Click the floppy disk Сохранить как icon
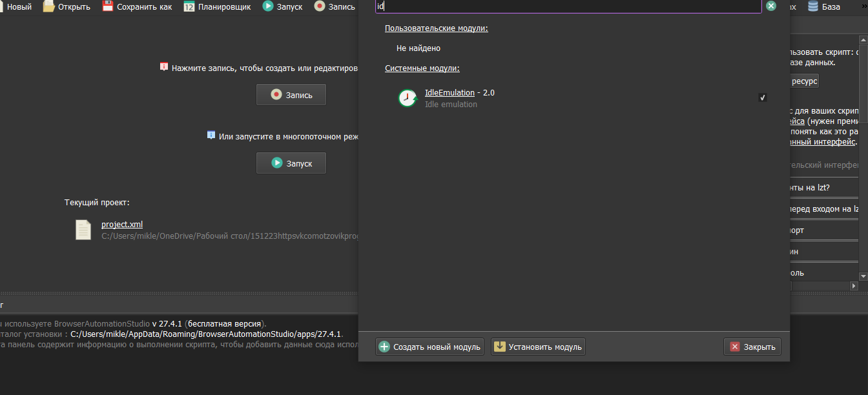This screenshot has height=395, width=868. [108, 6]
